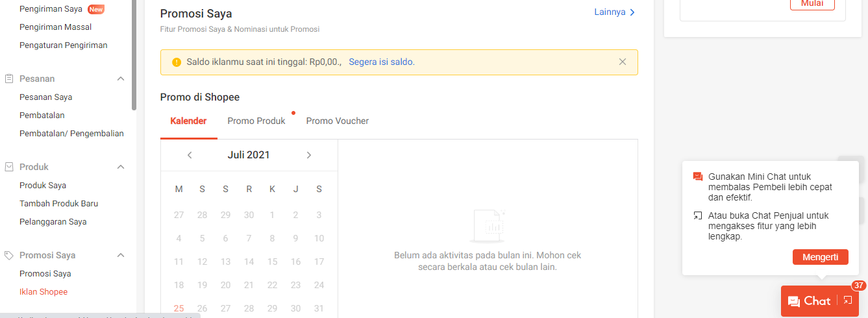Image resolution: width=868 pixels, height=318 pixels.
Task: Open Produk Saya in sidebar
Action: 43,186
